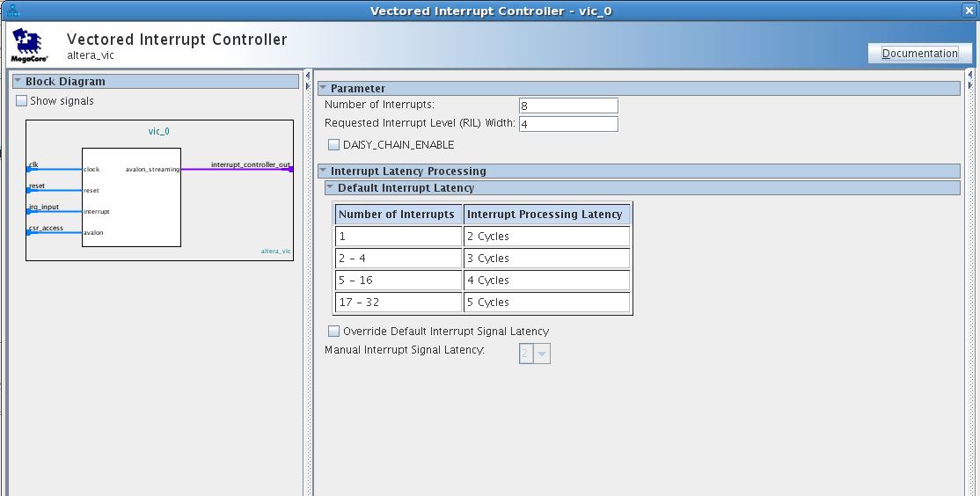Click the Number of Interrupts input field

pos(567,106)
